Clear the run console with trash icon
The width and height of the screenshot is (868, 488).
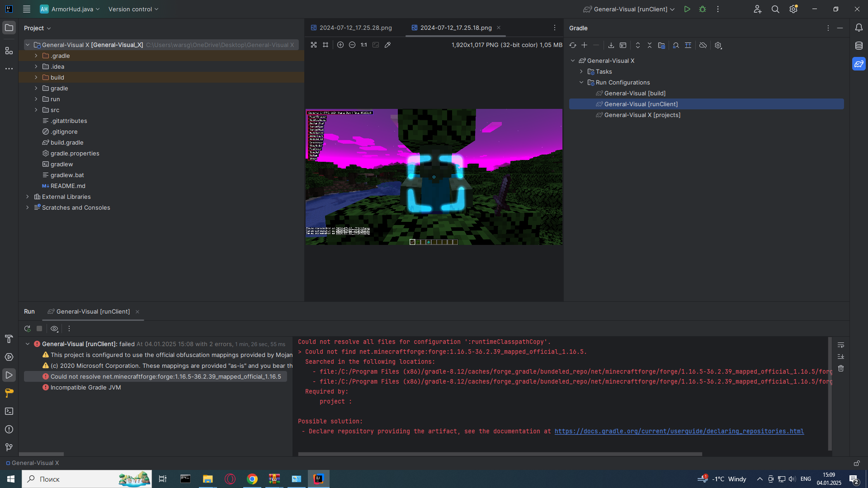coord(841,368)
